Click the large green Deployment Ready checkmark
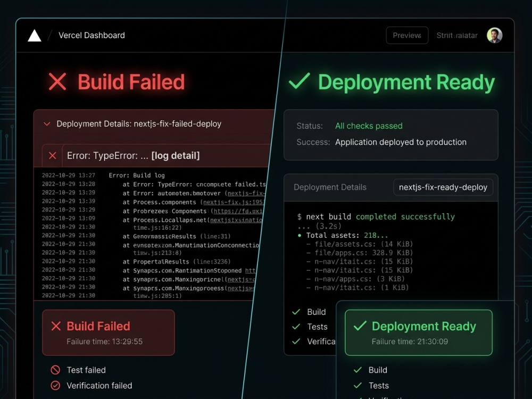This screenshot has height=399, width=532. 299,81
